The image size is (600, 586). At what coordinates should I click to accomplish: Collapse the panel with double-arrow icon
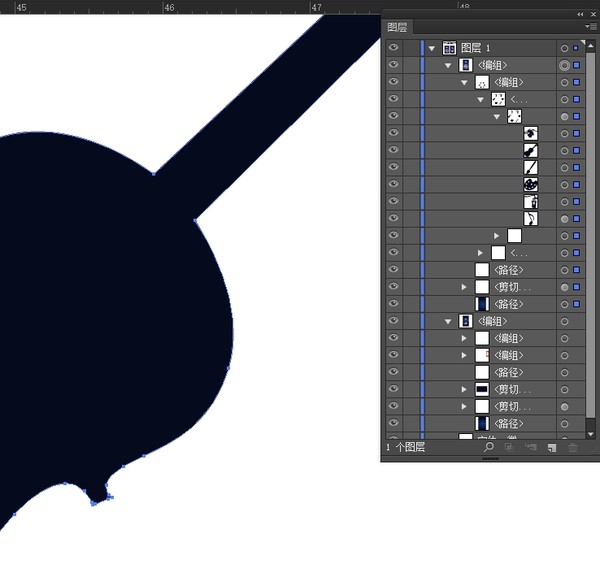pyautogui.click(x=580, y=14)
